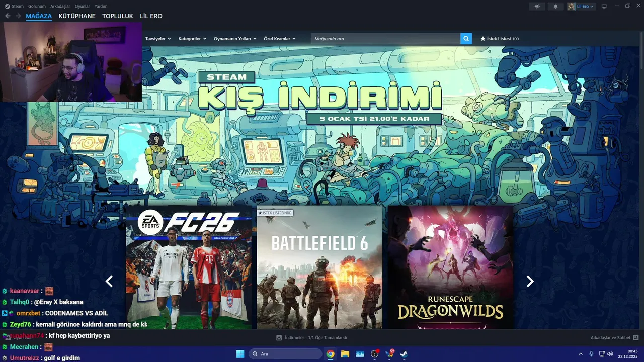Open the blue photo app in taskbar
The width and height of the screenshot is (644, 362).
(360, 354)
